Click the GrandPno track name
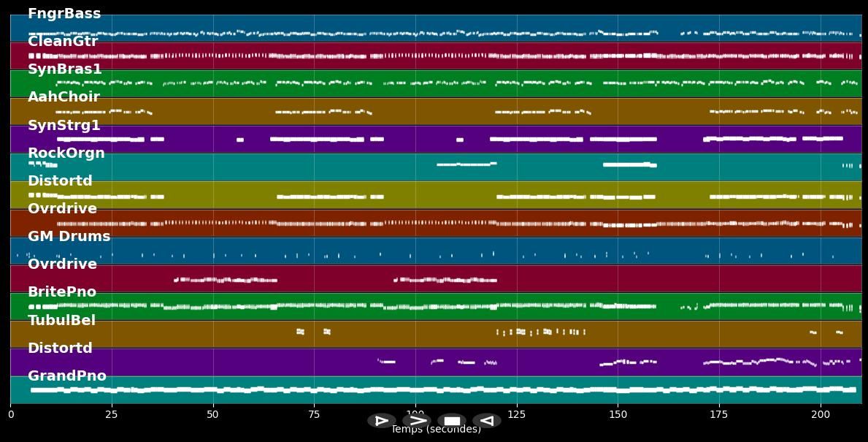Viewport: 868px width, 442px height. pos(67,376)
